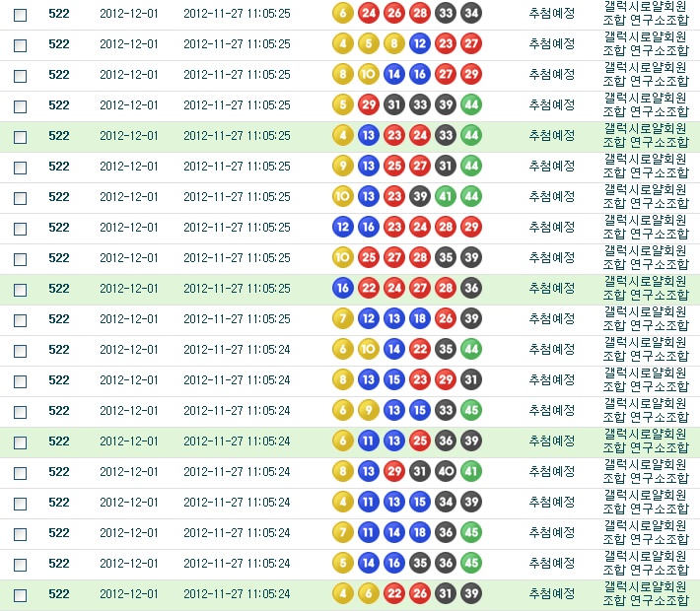The image size is (700, 611).
Task: Click 갤럭시로얄회원 조합 label in row 5-29-31-33-39-44
Action: point(646,104)
